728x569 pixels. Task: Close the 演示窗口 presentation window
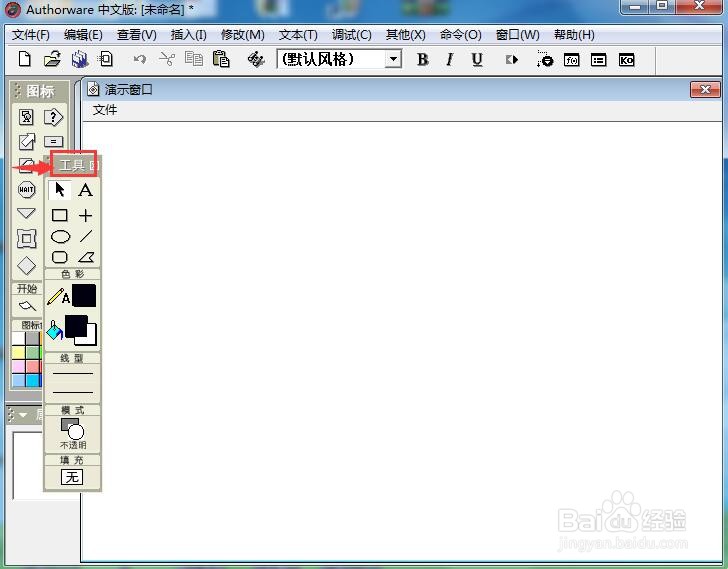pyautogui.click(x=705, y=89)
